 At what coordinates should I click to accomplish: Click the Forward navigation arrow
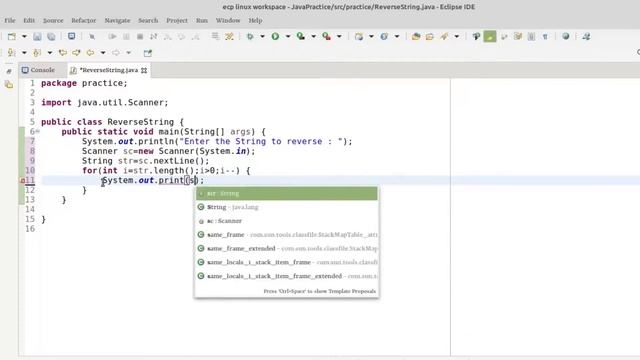pos(116,53)
